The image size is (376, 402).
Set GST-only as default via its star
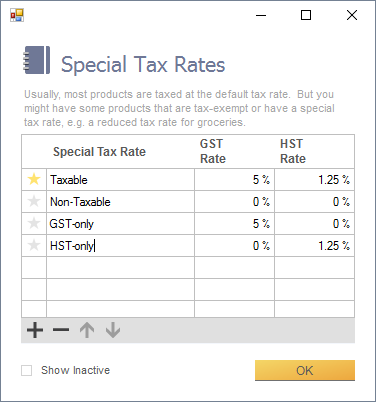tap(34, 223)
